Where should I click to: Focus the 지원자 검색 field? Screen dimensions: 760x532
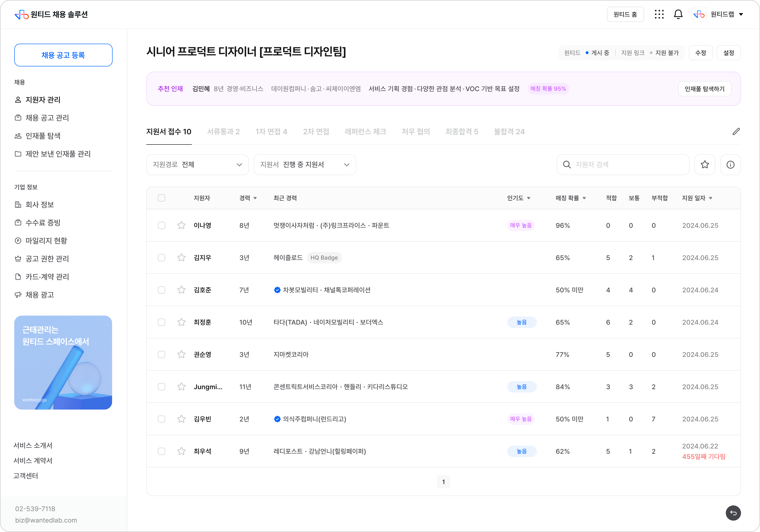point(623,165)
